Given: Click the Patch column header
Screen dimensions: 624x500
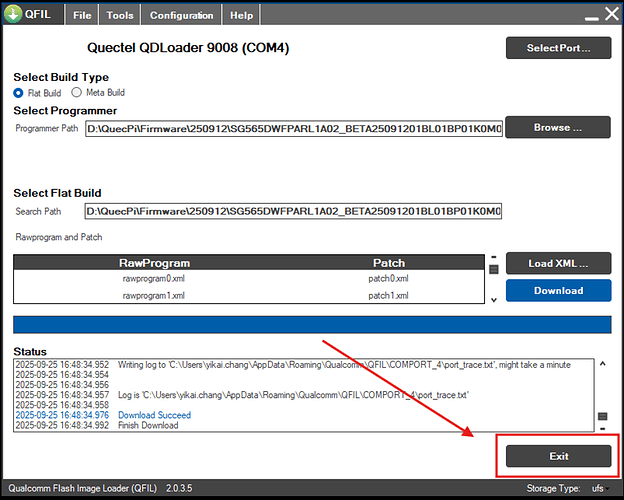Looking at the screenshot, I should pyautogui.click(x=389, y=263).
